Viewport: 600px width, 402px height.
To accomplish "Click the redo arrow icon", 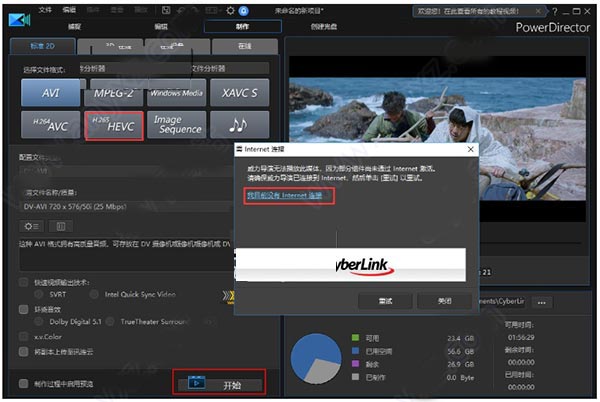I will [x=195, y=11].
